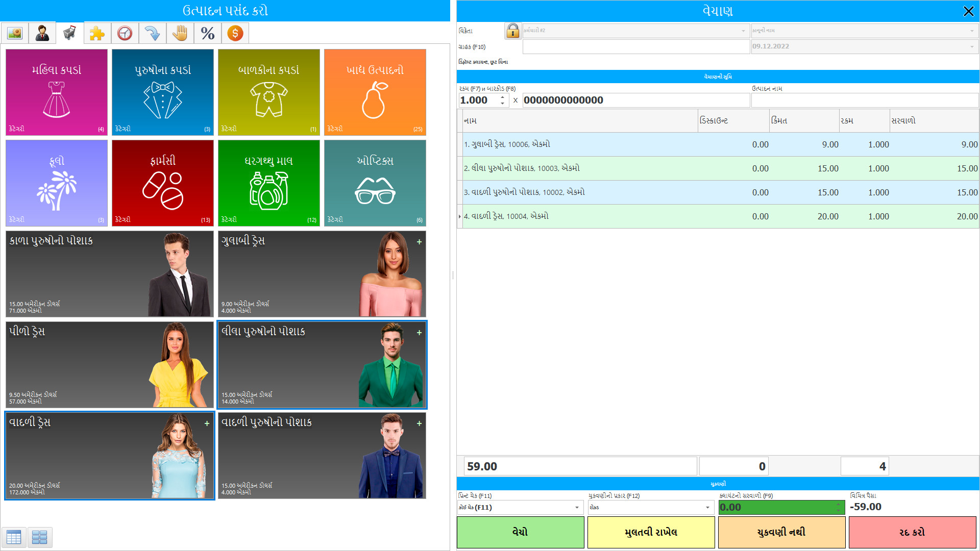Click the clock icon in the toolbar
Image resolution: width=980 pixels, height=551 pixels.
[x=125, y=33]
